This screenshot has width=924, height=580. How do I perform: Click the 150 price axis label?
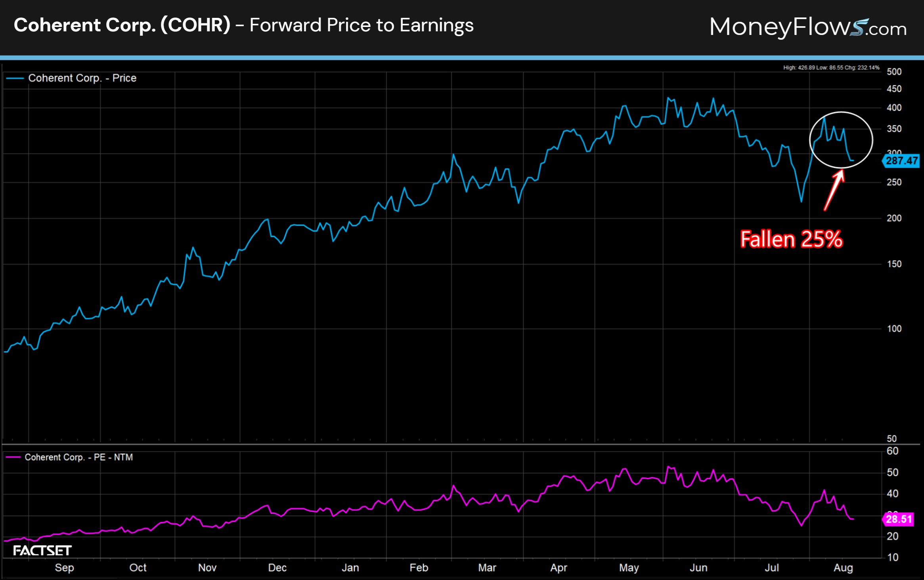(x=894, y=264)
